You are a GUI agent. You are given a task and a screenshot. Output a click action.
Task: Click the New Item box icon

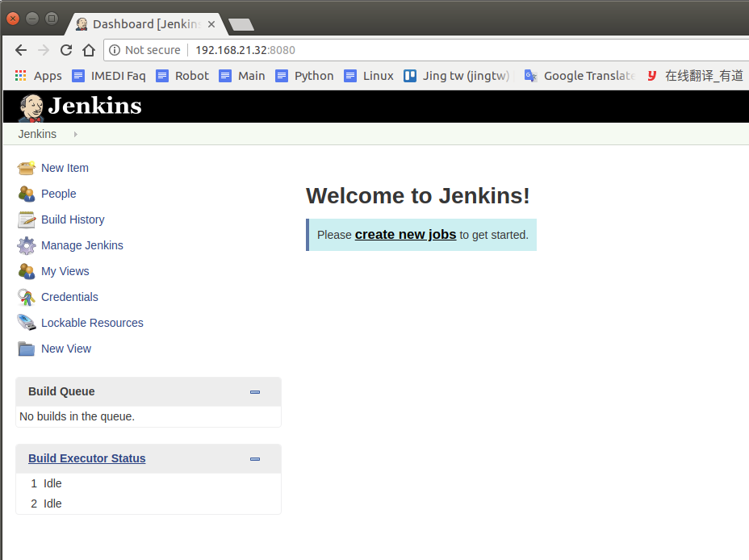tap(27, 168)
